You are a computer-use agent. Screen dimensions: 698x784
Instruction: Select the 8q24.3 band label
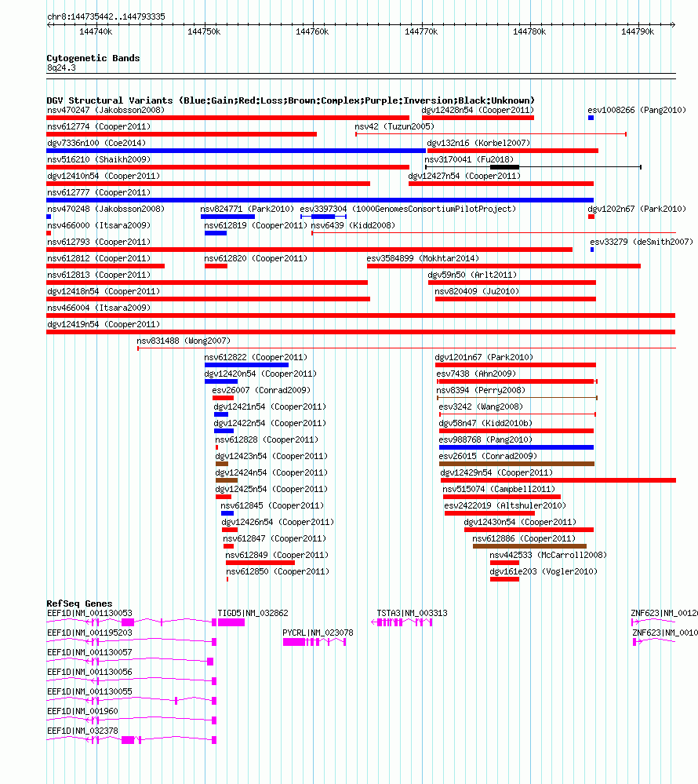pos(61,68)
